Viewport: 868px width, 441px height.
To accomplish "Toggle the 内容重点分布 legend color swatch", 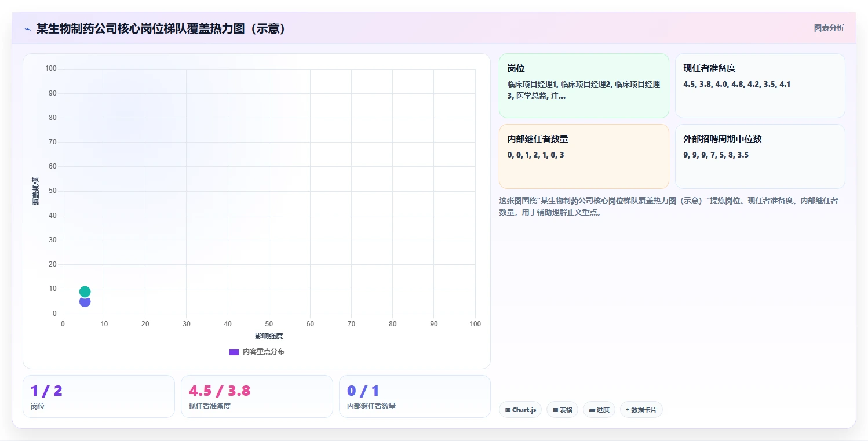I will tap(234, 352).
